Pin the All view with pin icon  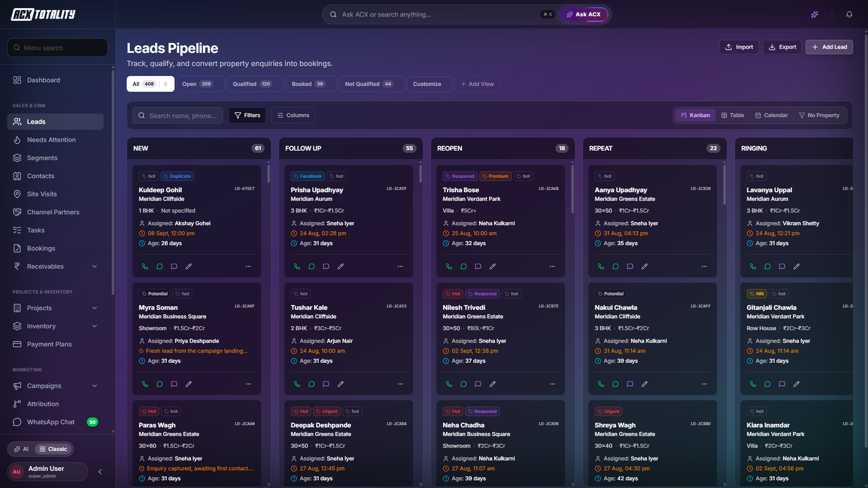point(166,84)
